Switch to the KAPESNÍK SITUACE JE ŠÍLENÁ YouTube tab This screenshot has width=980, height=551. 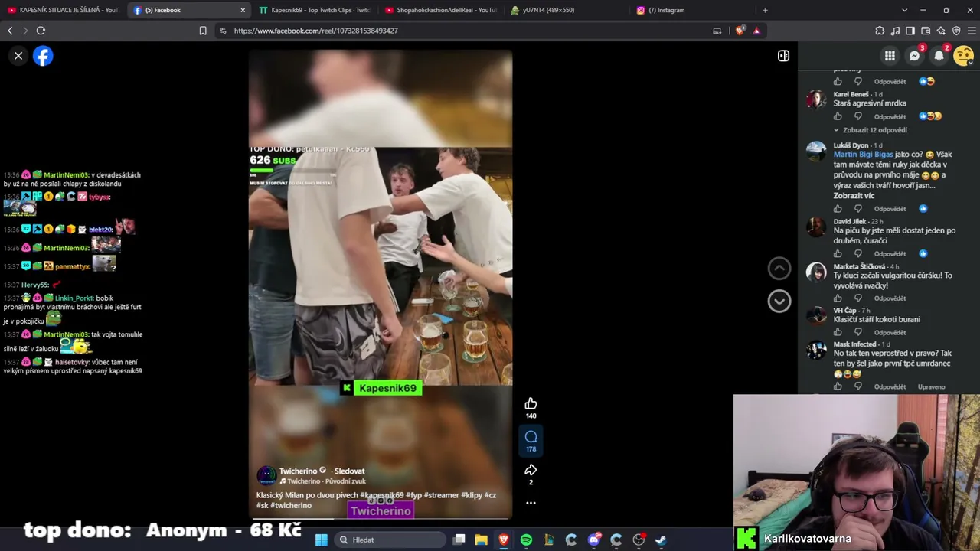pos(63,10)
